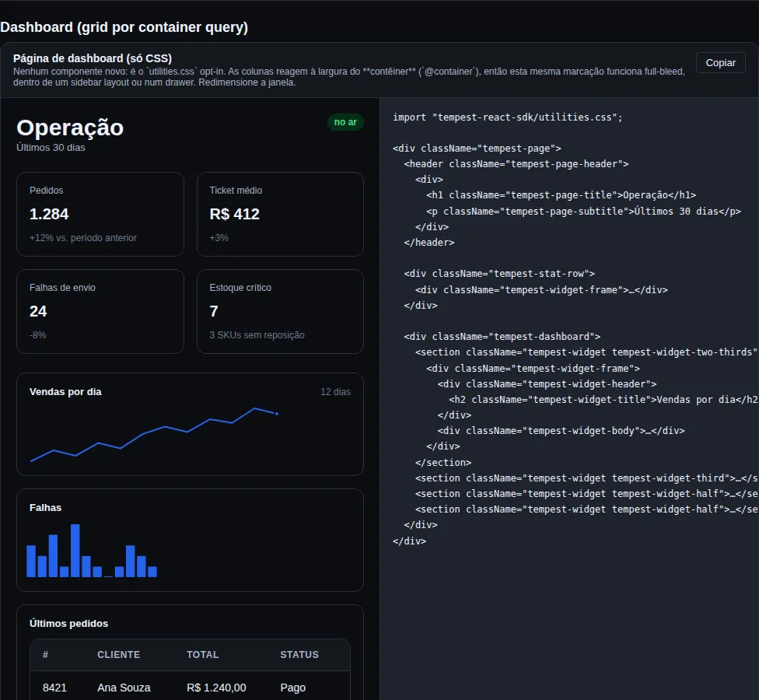The width and height of the screenshot is (759, 700).
Task: Click the tempest-dashboard code line
Action: pos(502,337)
